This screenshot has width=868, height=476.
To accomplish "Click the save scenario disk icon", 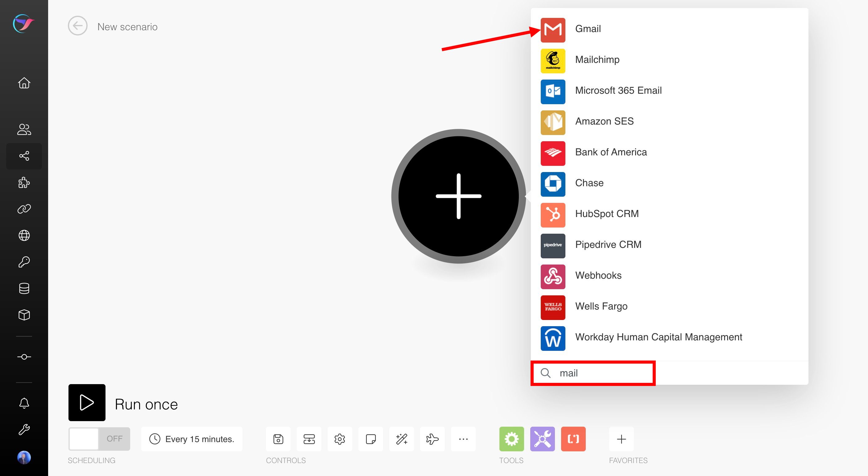I will (278, 439).
